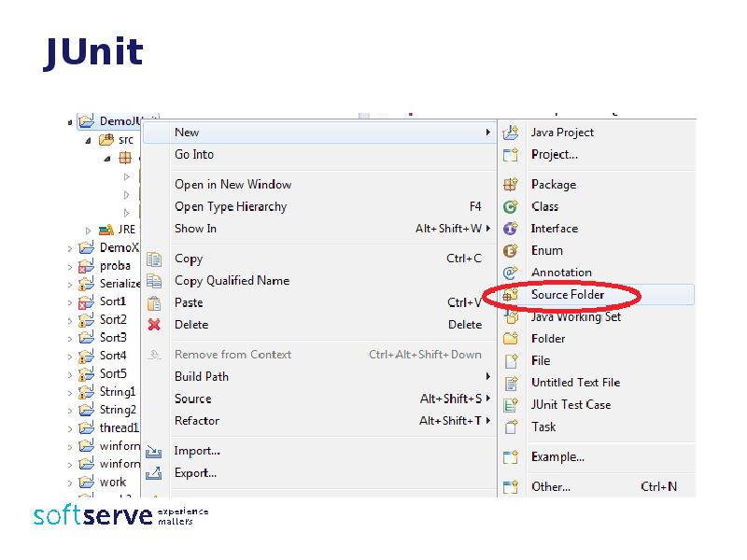This screenshot has width=747, height=560.
Task: Click the proba project icon with error
Action: 86,266
